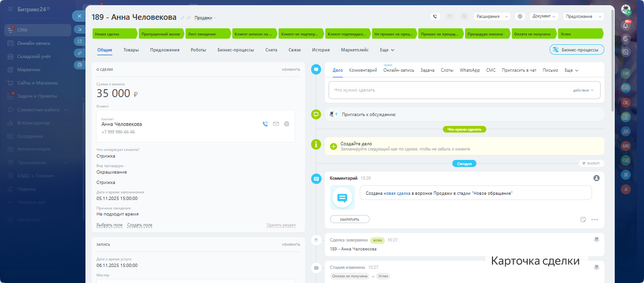Viewport: 644px width, 283px height.
Task: Open the timeline ФИЛЬТР button
Action: pos(591,164)
